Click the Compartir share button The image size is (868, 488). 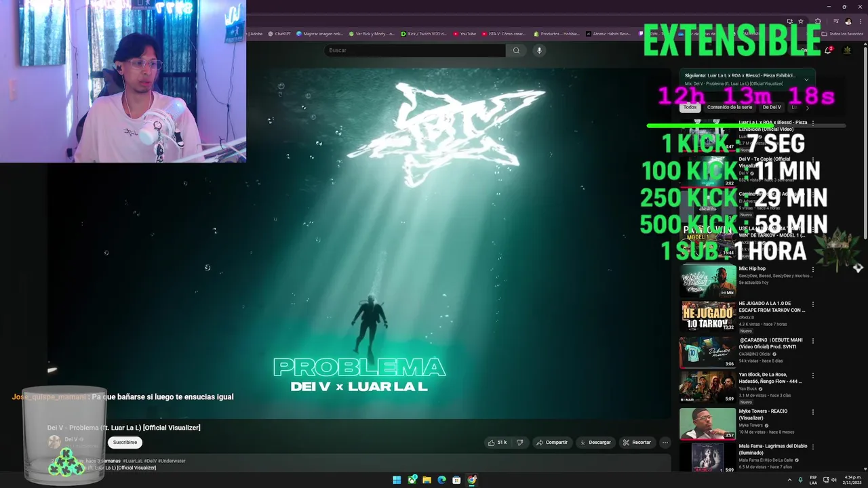tap(552, 443)
